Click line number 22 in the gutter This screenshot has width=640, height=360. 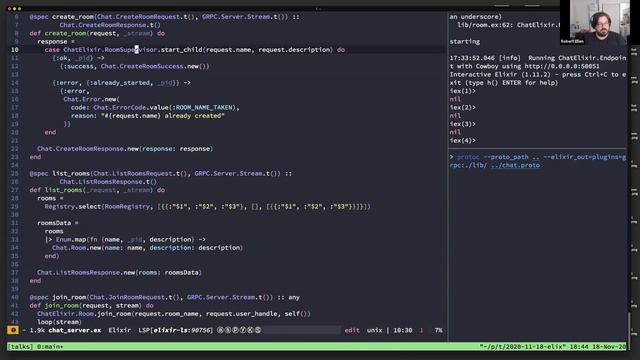[15, 149]
